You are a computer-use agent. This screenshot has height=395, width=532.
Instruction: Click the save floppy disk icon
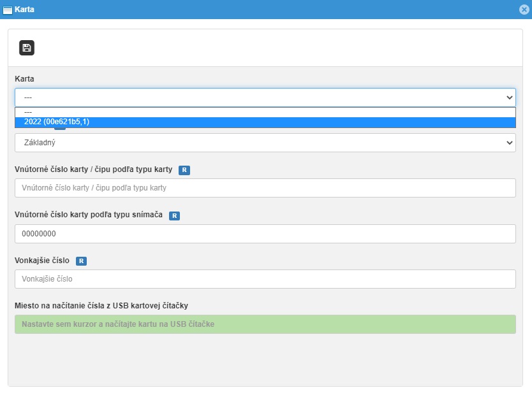[27, 48]
